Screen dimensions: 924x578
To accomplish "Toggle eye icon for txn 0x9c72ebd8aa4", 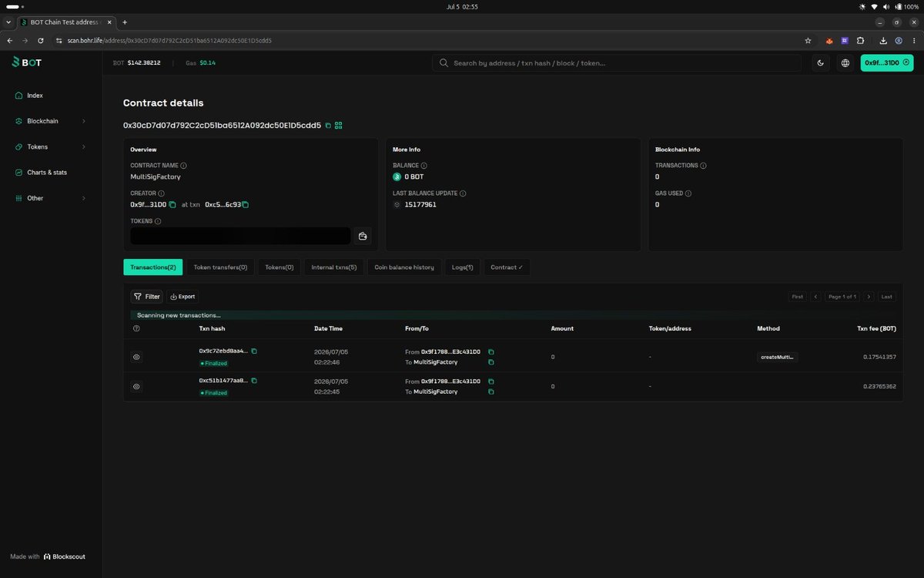I will coord(136,357).
